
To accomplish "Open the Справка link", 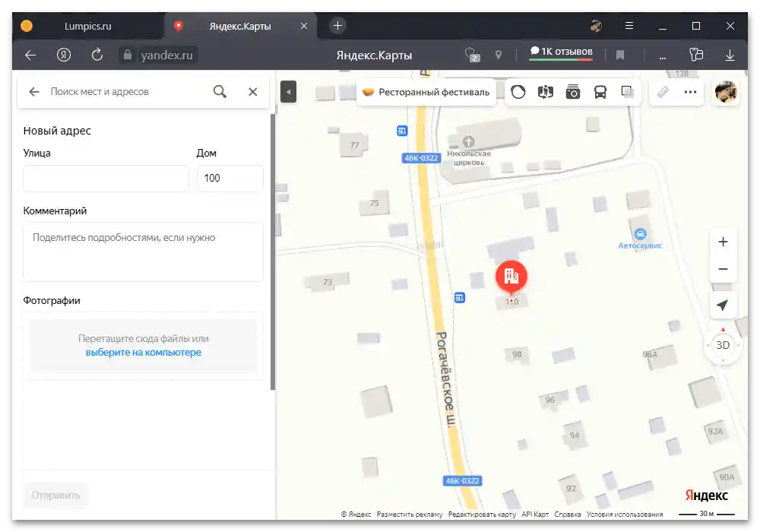I will [x=568, y=514].
